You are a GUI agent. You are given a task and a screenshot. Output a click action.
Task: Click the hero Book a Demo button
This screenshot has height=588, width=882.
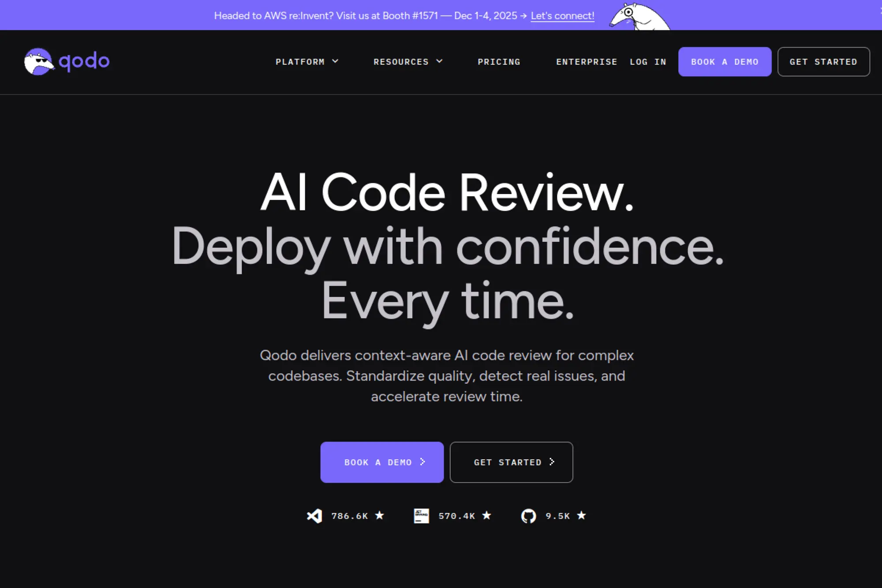pyautogui.click(x=382, y=462)
